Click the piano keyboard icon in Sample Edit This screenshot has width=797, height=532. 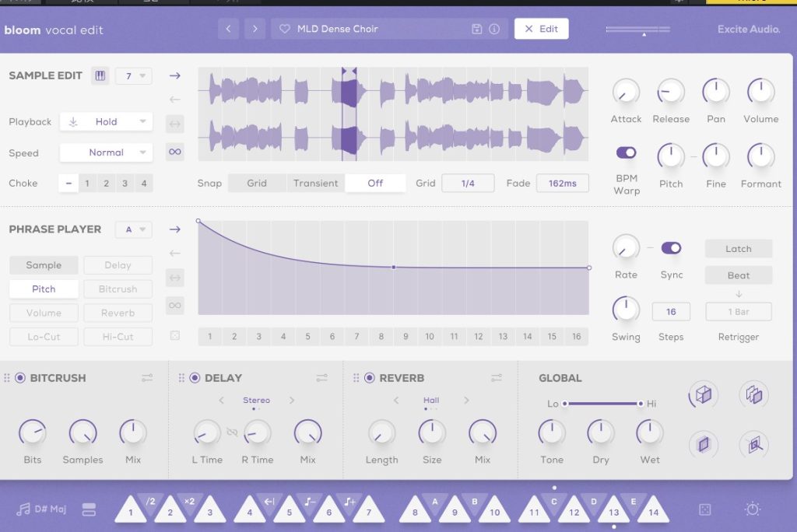(x=100, y=76)
